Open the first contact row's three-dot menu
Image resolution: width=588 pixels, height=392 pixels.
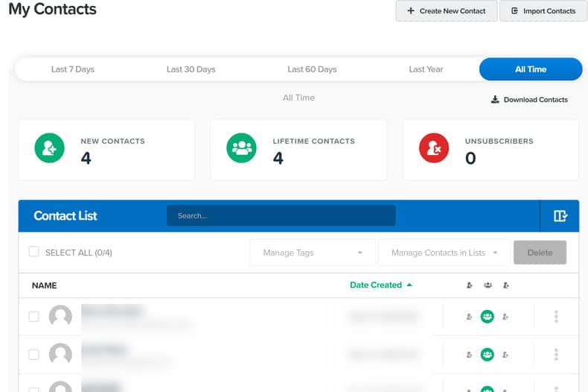pos(556,317)
